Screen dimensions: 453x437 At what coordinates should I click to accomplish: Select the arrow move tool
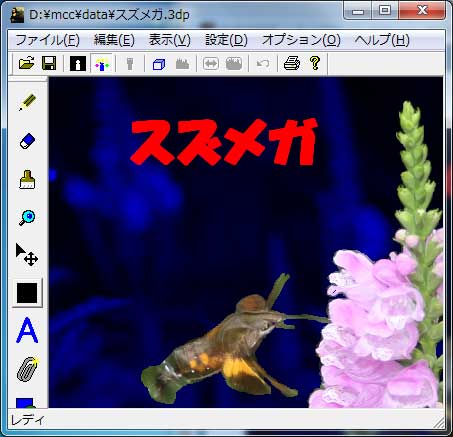click(27, 255)
